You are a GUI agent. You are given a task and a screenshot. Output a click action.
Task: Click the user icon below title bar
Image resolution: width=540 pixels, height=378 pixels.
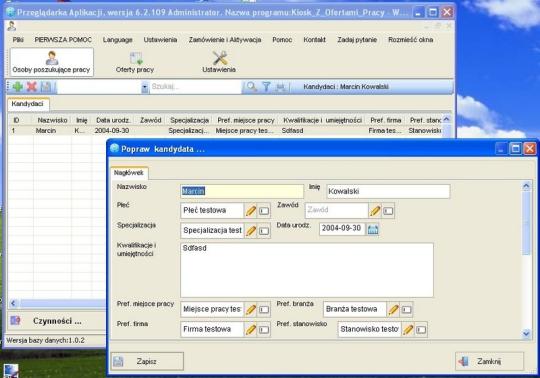click(11, 26)
